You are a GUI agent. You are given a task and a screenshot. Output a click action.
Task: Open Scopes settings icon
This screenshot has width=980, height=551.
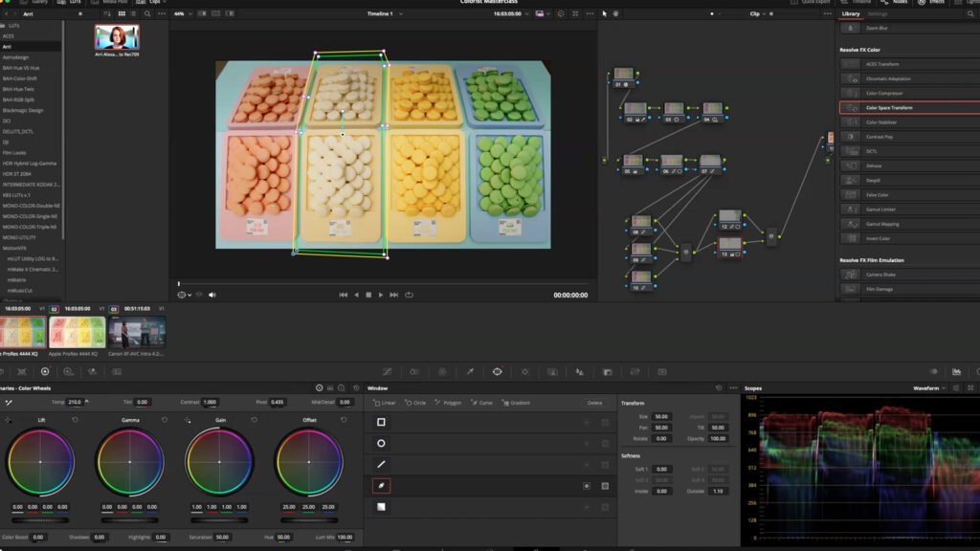click(956, 388)
